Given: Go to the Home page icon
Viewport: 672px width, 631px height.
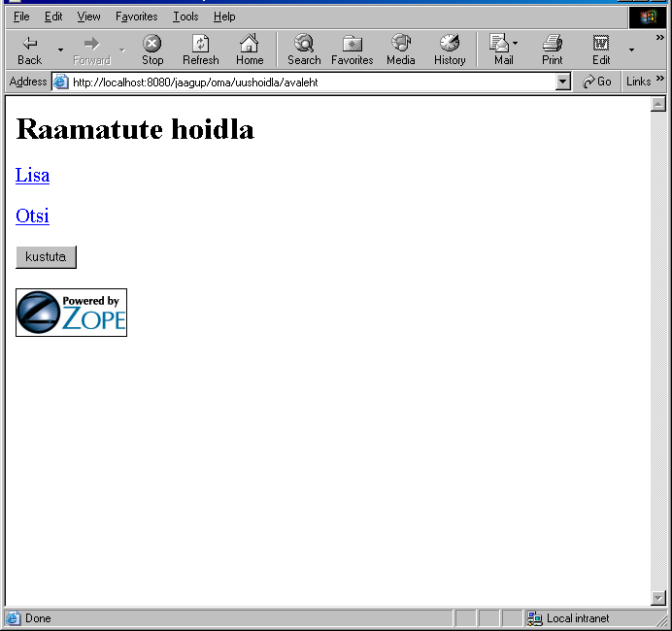Looking at the screenshot, I should (x=250, y=50).
